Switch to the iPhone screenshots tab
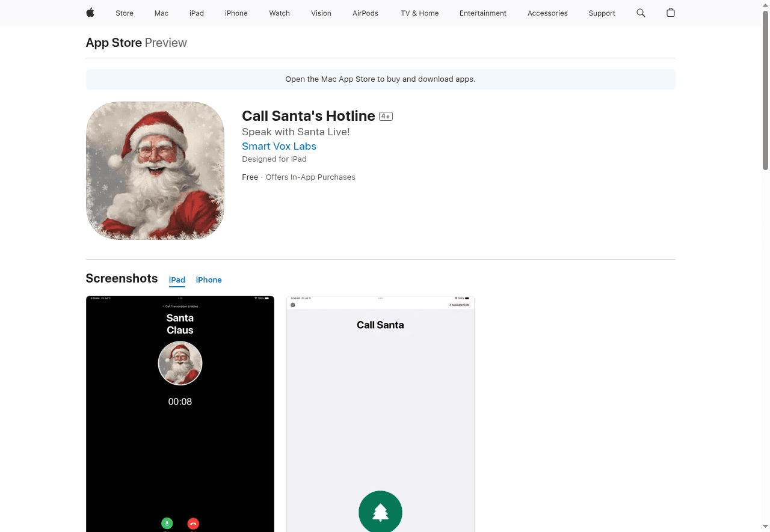Screen dimensions: 770x532 (x=209, y=280)
